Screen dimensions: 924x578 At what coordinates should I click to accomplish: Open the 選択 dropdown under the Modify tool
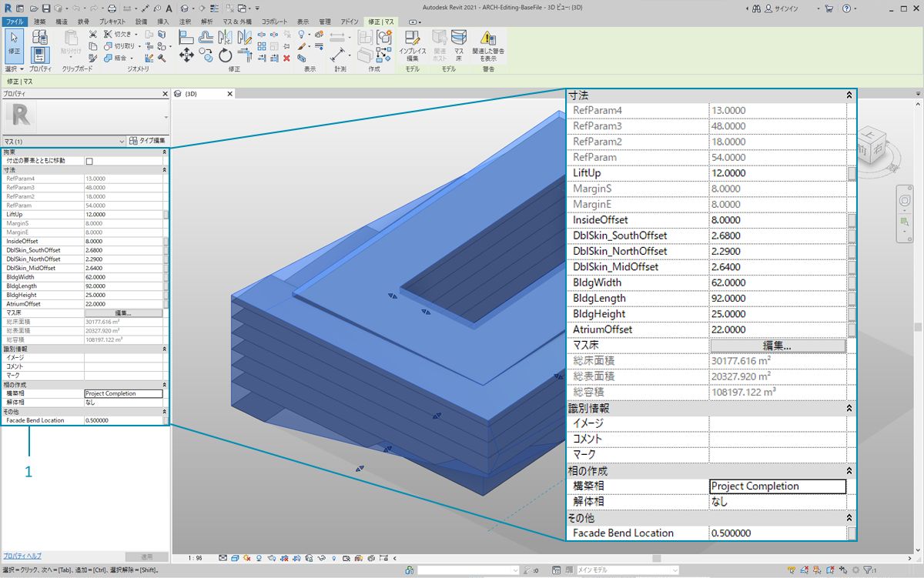(14, 68)
